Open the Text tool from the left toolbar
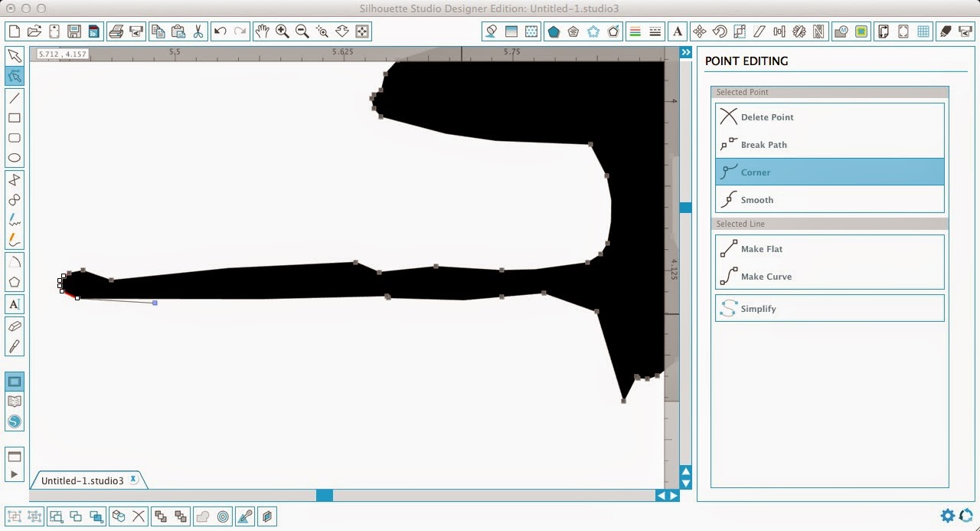The height and width of the screenshot is (531, 980). point(15,304)
